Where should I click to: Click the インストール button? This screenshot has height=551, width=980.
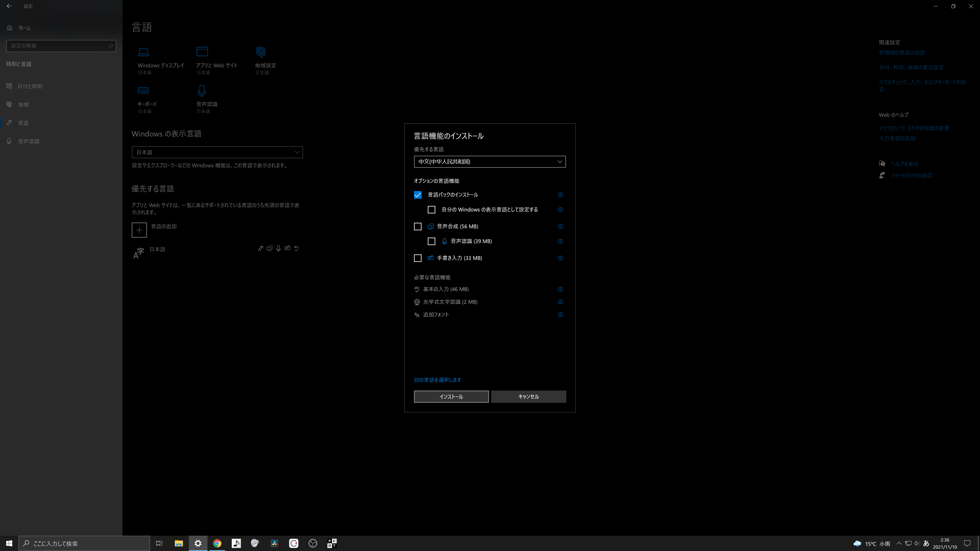pyautogui.click(x=451, y=397)
